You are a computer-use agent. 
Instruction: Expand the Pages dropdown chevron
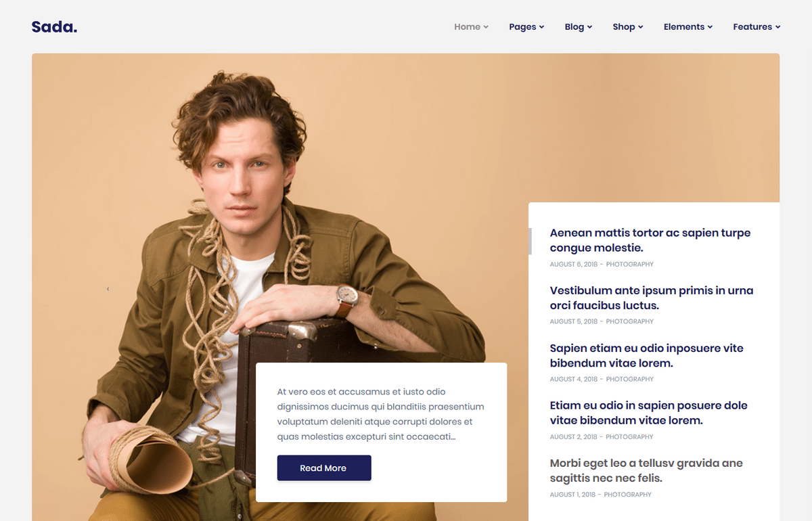[542, 27]
